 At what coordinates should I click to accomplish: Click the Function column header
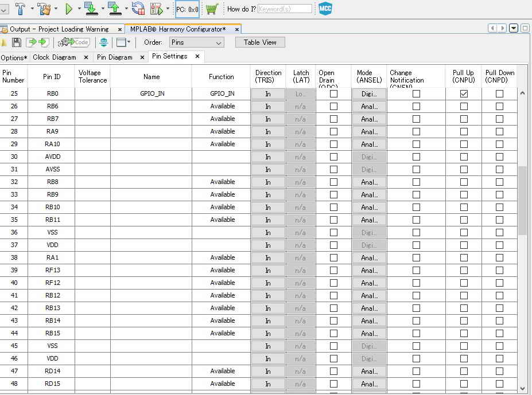[221, 77]
